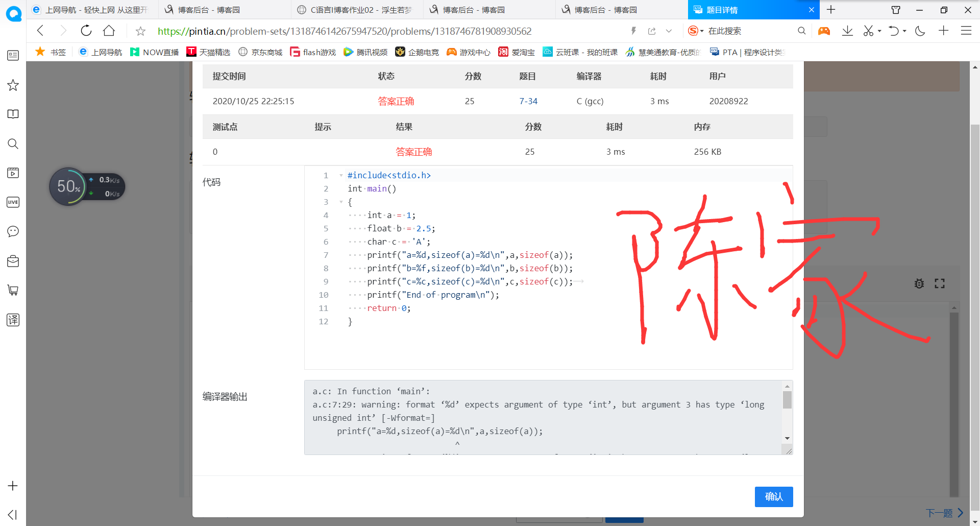The image size is (980, 526).
Task: Open sidebar shopping cart icon
Action: 13,290
